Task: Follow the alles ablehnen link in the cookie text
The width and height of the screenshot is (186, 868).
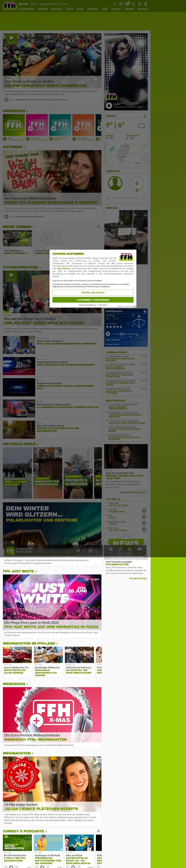Action: tap(64, 269)
